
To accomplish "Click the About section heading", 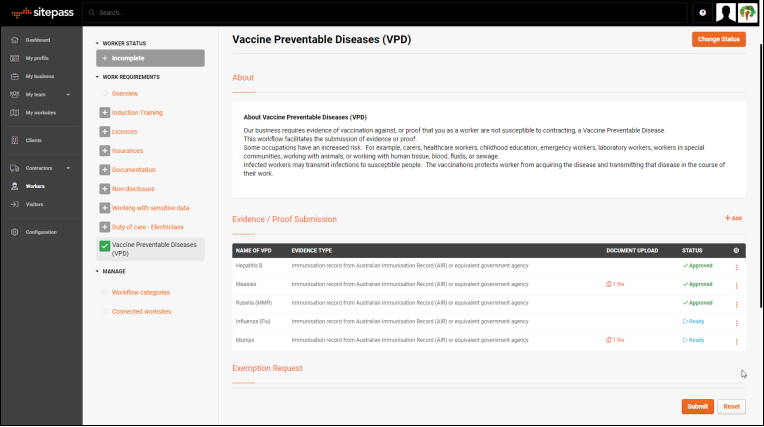I will point(243,78).
